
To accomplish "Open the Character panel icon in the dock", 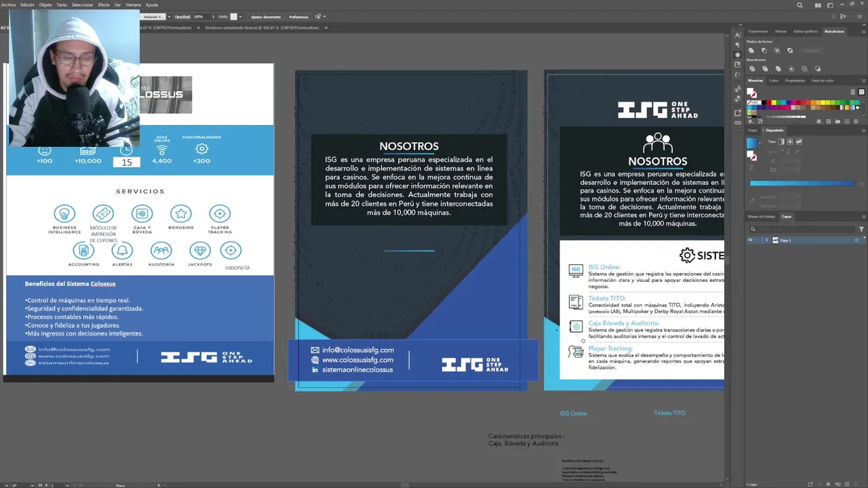I will 738,35.
